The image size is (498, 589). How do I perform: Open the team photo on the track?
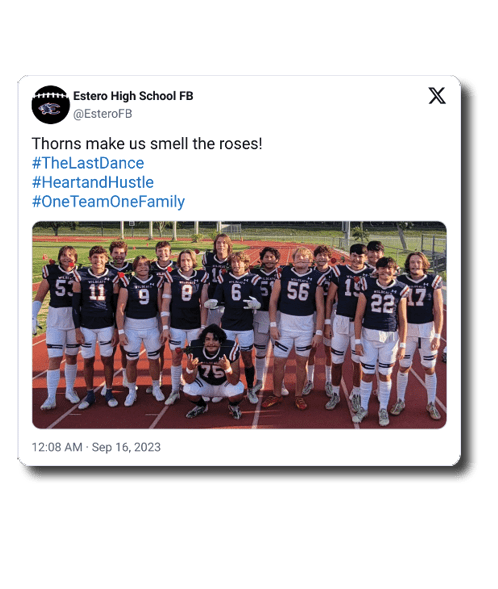239,325
